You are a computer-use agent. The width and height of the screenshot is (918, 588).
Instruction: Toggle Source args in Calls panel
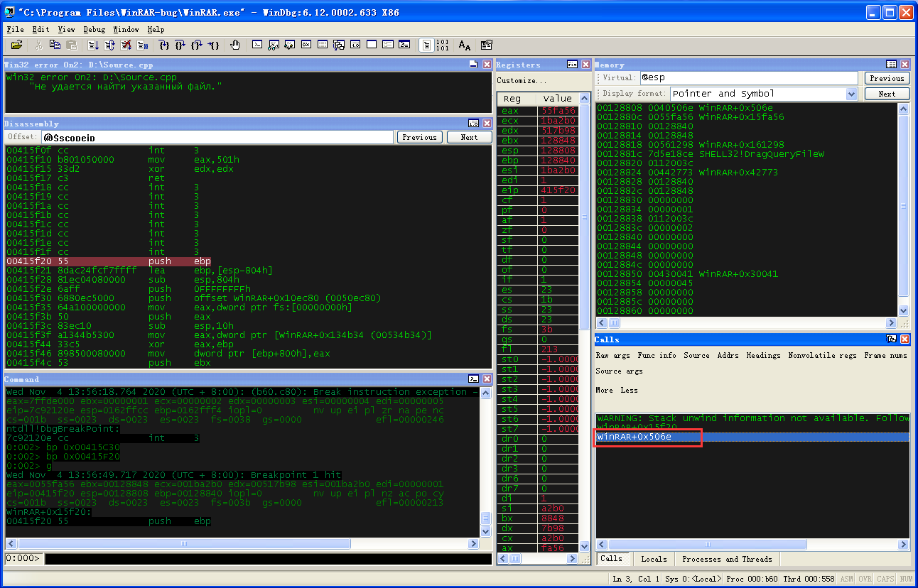point(619,371)
